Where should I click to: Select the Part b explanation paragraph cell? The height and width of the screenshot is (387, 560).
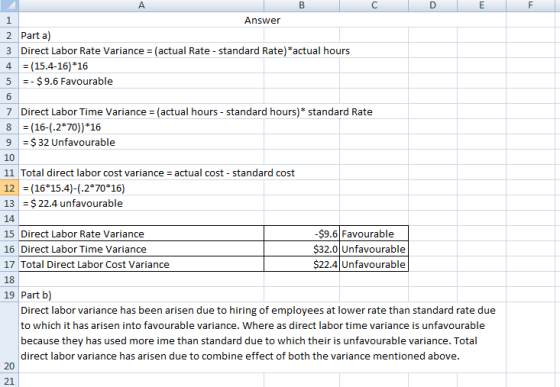(262, 337)
